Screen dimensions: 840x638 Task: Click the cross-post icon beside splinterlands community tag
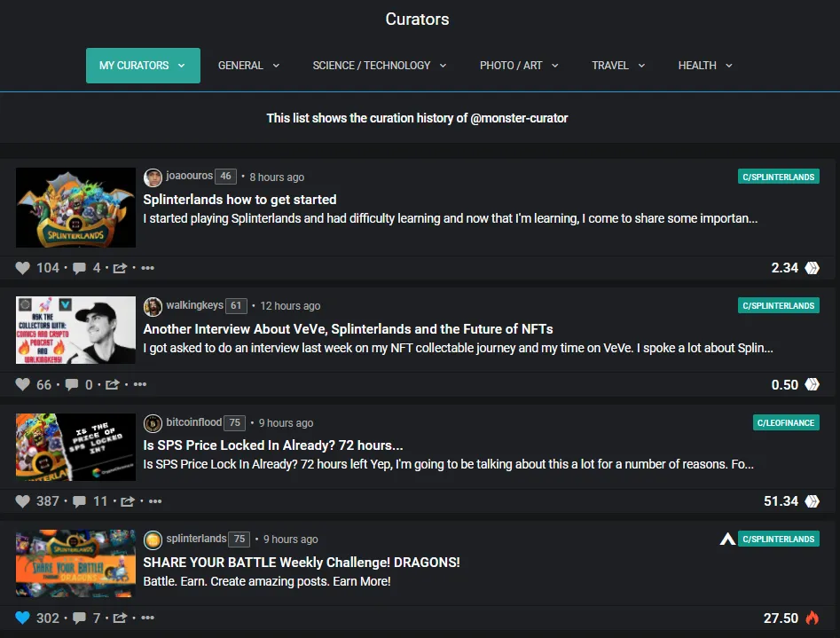727,539
